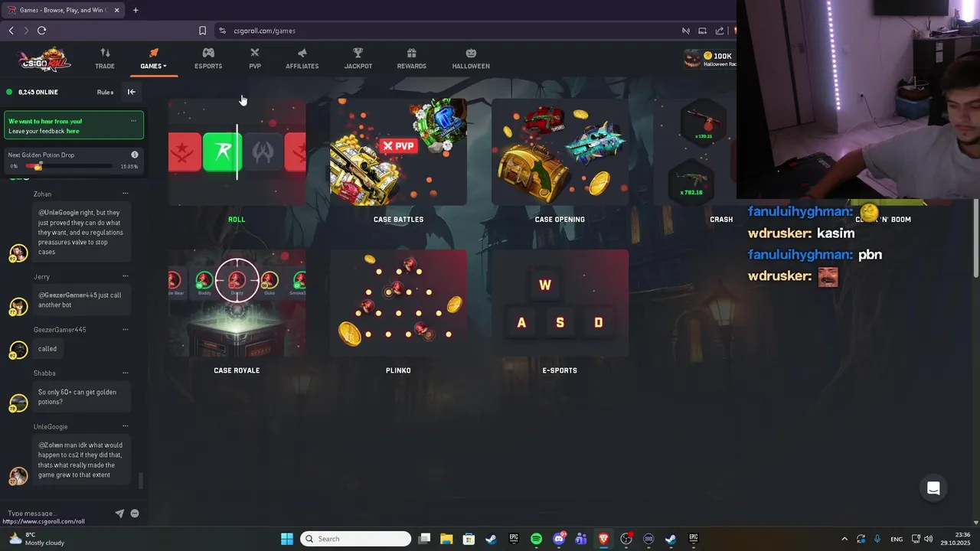Open a new browser tab with the plus button
Viewport: 980px width, 551px height.
point(136,10)
